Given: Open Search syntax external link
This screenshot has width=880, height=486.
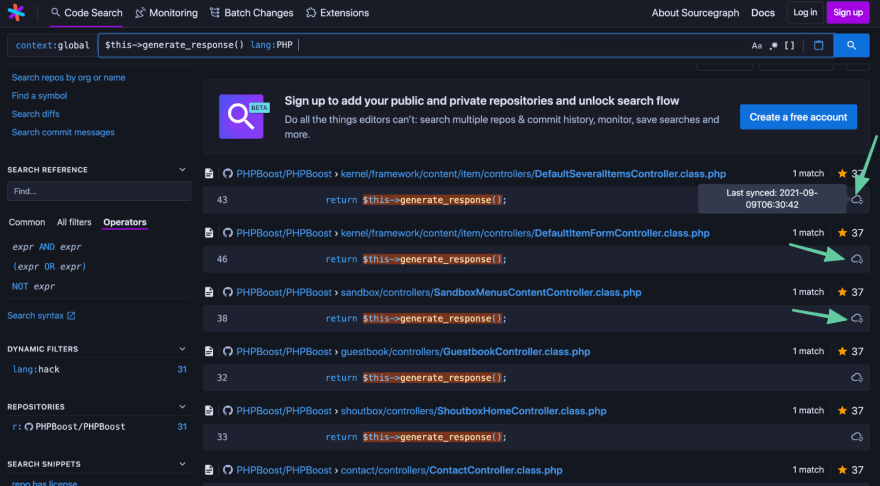Looking at the screenshot, I should point(41,315).
